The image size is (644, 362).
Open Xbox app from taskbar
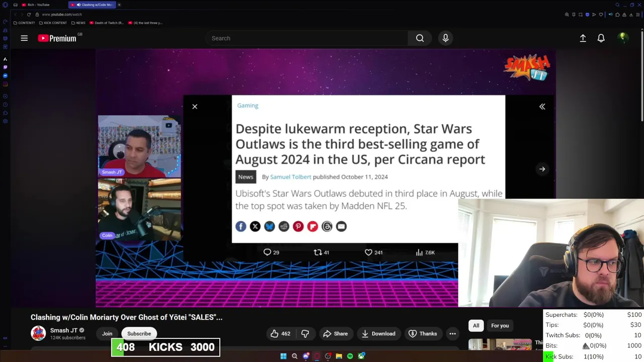[x=361, y=356]
